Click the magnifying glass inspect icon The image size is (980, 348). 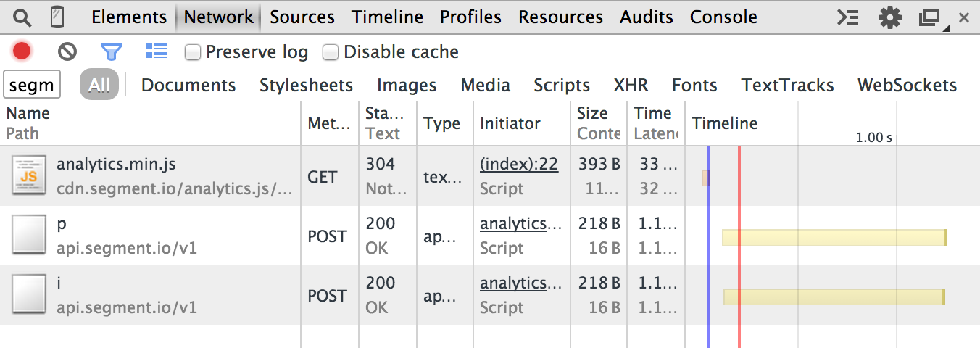click(x=22, y=17)
